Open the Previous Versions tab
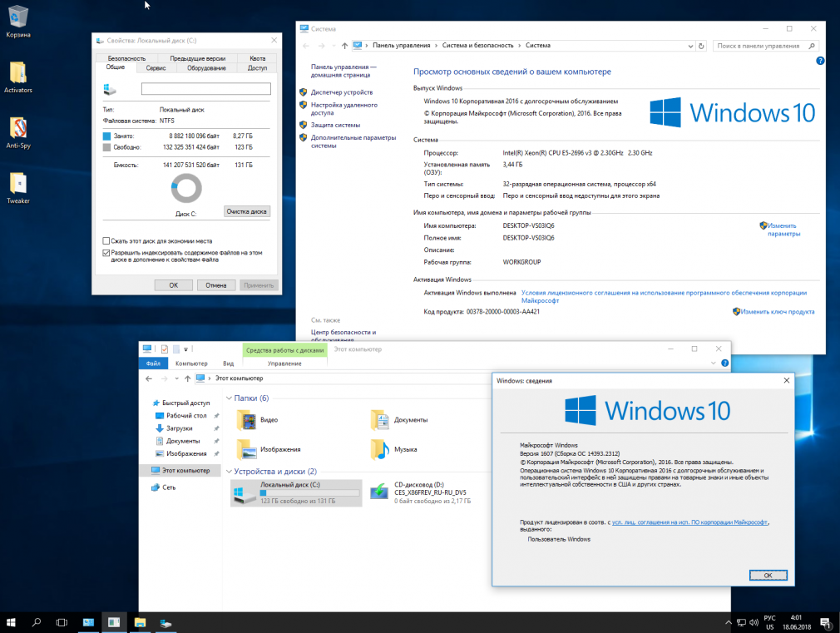The height and width of the screenshot is (633, 840). click(x=197, y=58)
